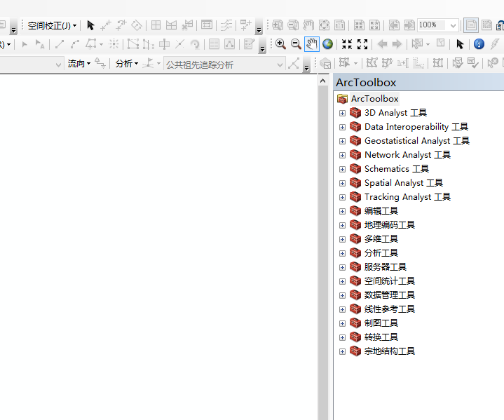Click the attribute table icon in adjustment toolbar
The height and width of the screenshot is (420, 504).
point(206,25)
